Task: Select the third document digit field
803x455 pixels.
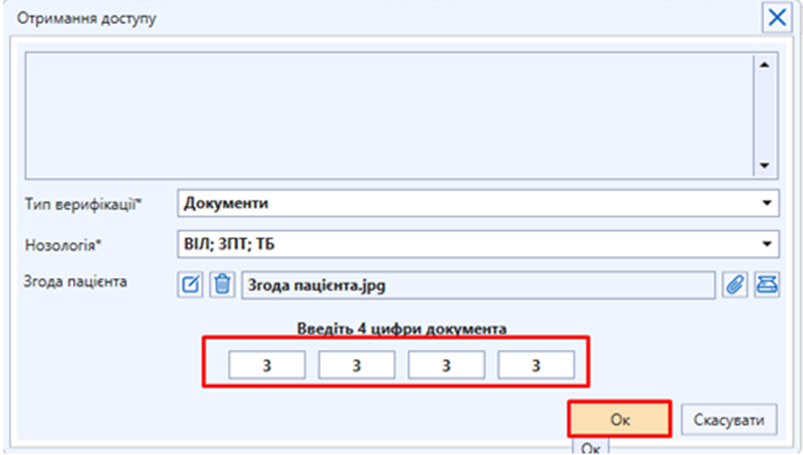Action: click(x=446, y=365)
